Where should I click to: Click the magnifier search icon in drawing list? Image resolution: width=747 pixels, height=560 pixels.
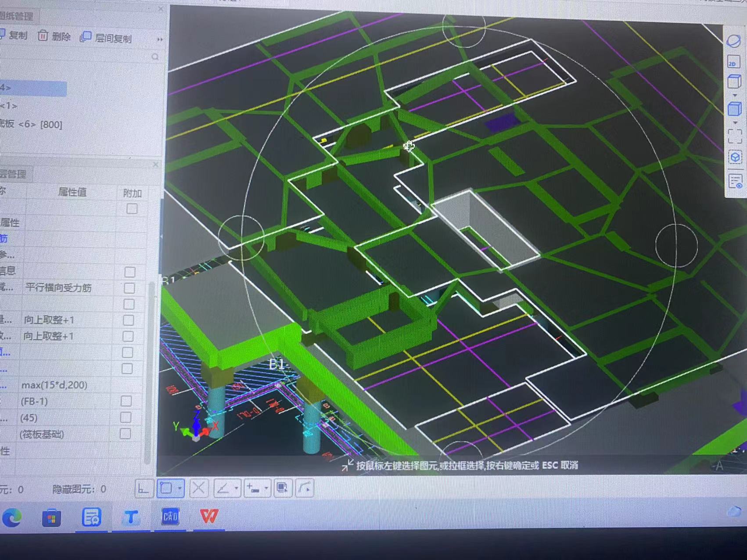(155, 57)
